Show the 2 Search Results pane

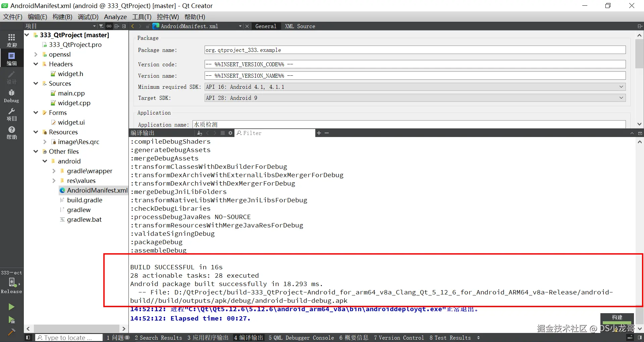pos(158,338)
